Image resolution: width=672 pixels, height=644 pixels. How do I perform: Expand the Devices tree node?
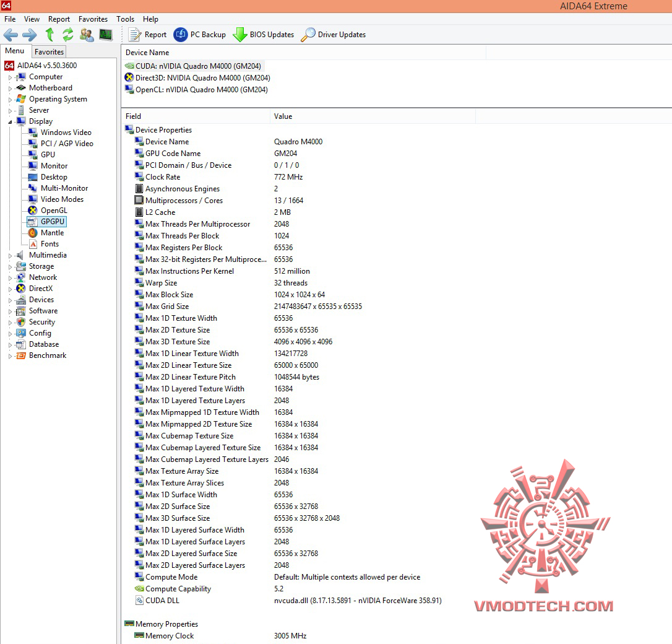10,300
